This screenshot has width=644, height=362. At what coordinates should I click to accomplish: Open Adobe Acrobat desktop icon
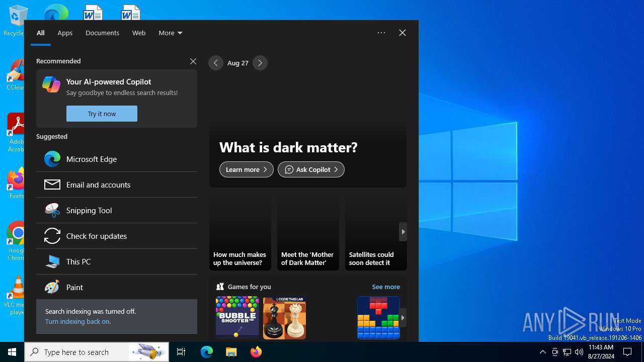coord(15,133)
